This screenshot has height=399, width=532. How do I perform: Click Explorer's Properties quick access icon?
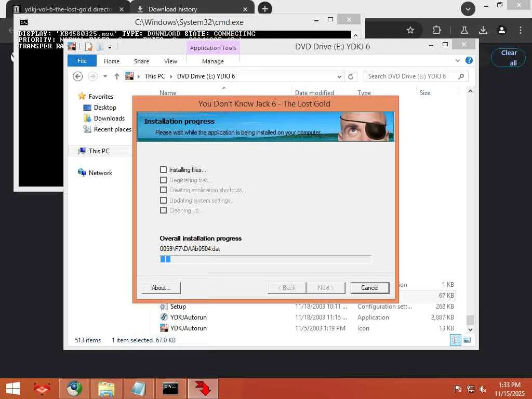[89, 47]
